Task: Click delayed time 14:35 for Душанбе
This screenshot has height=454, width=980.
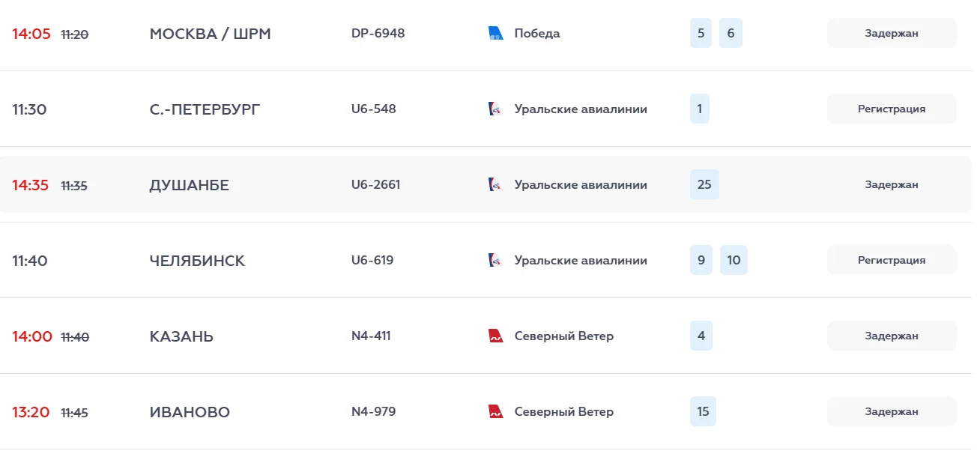Action: [31, 185]
